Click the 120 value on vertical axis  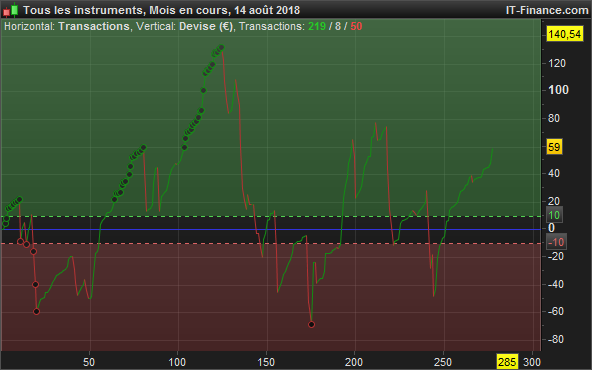[557, 63]
